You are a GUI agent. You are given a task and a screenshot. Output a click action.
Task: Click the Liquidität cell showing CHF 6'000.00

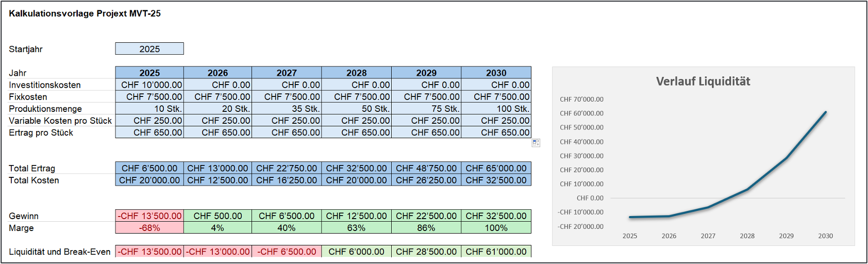[x=356, y=252]
